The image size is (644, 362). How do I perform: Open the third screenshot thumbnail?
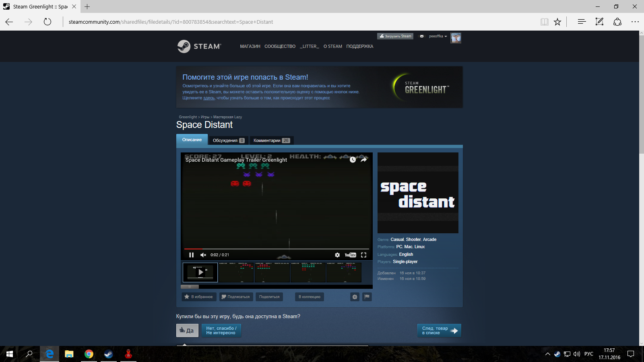[272, 272]
